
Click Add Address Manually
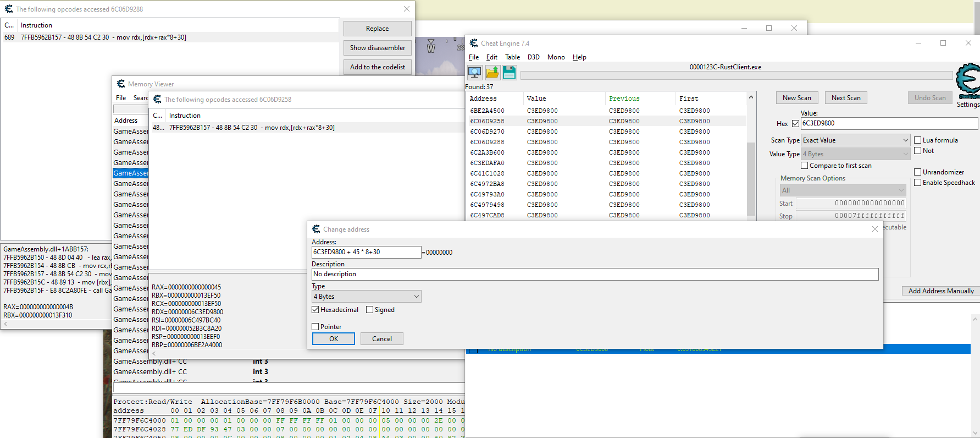pyautogui.click(x=941, y=291)
